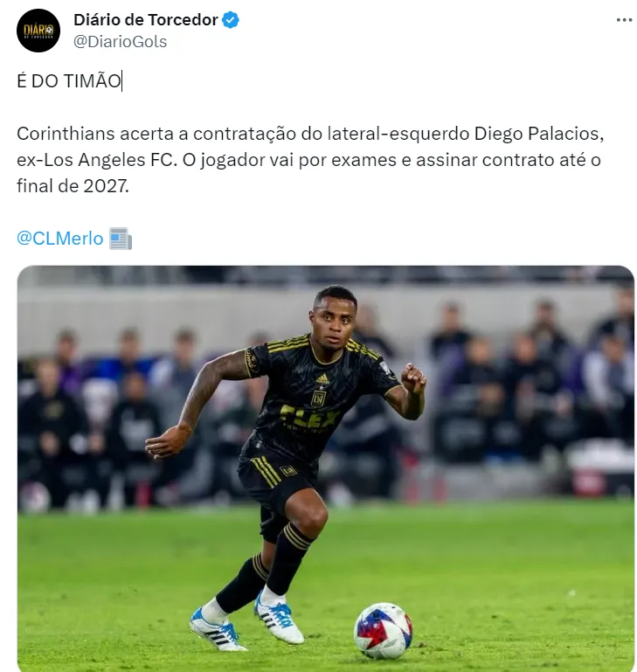637x672 pixels.
Task: Click the soccer ball in the photo
Action: click(383, 630)
